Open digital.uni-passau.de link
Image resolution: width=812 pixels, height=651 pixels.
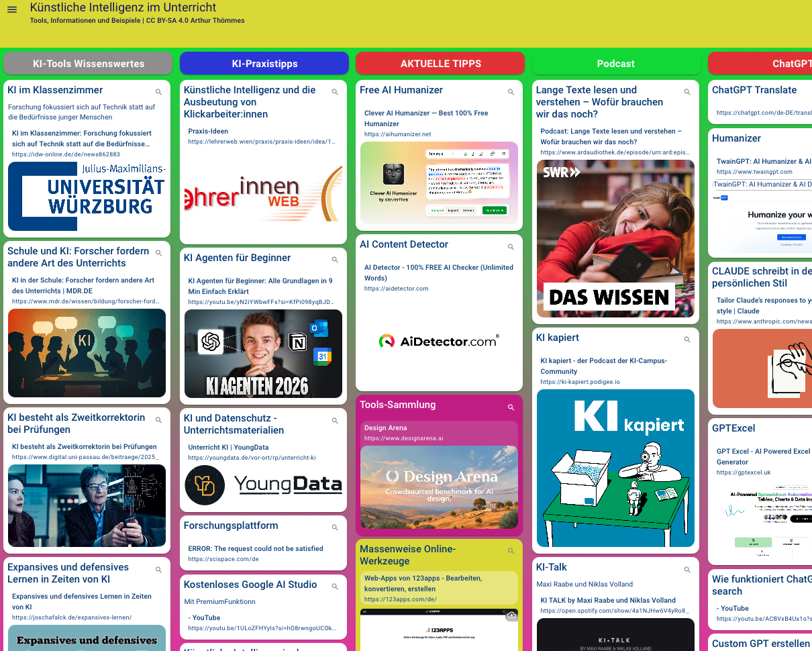(86, 457)
